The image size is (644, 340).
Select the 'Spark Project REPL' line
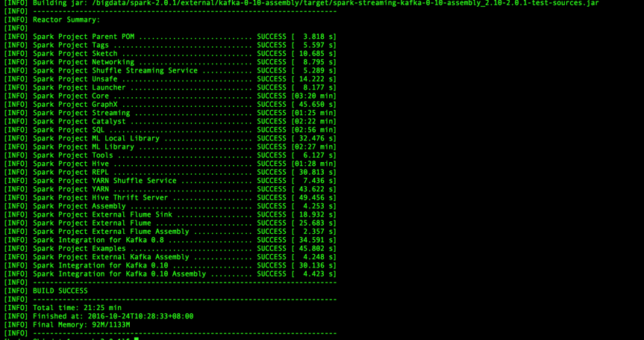coord(170,173)
